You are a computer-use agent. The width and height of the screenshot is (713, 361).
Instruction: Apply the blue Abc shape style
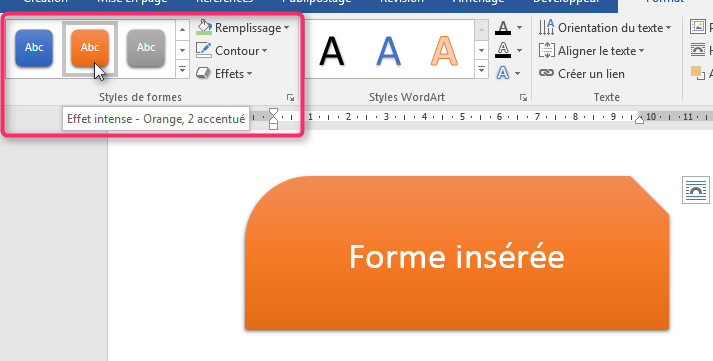pos(34,48)
